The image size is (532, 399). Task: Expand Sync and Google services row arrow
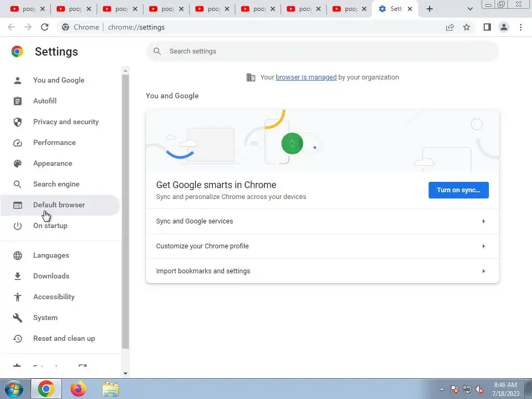pyautogui.click(x=484, y=221)
